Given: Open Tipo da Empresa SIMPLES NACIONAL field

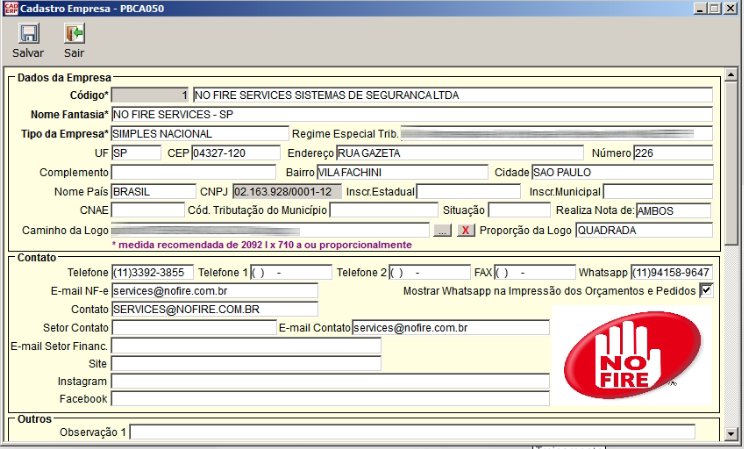Looking at the screenshot, I should coord(200,134).
